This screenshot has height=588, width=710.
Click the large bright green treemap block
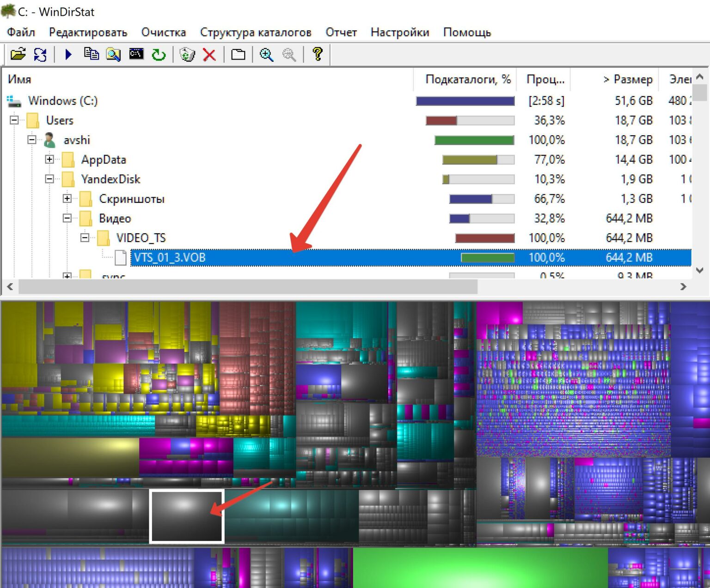(480, 568)
